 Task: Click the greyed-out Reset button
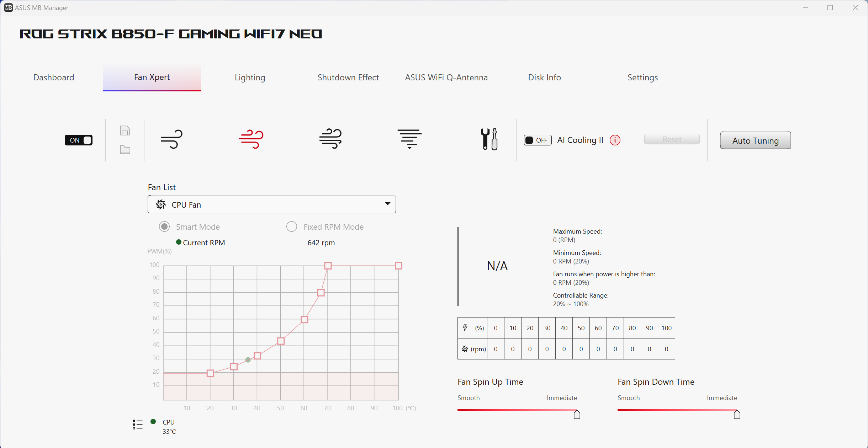click(672, 139)
